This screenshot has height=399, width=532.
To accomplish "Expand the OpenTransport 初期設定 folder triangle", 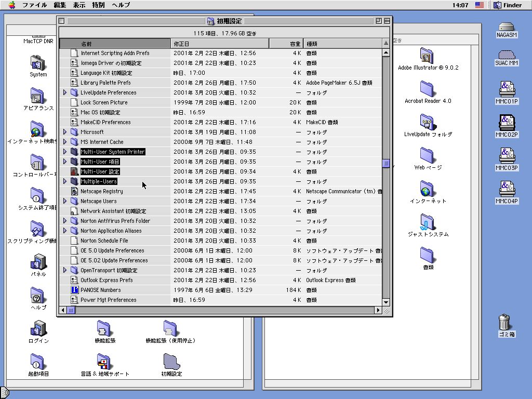I will (65, 270).
